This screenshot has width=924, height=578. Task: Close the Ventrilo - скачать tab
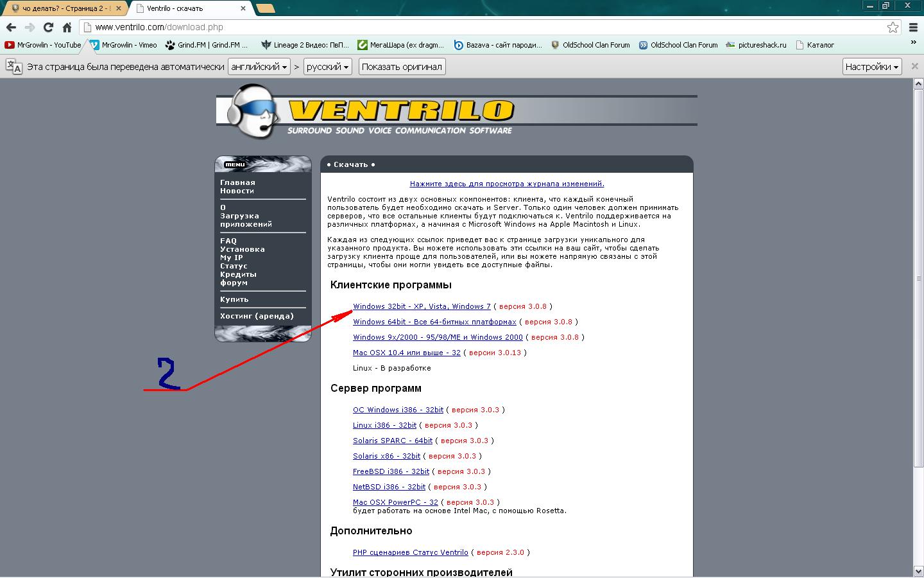tap(243, 8)
